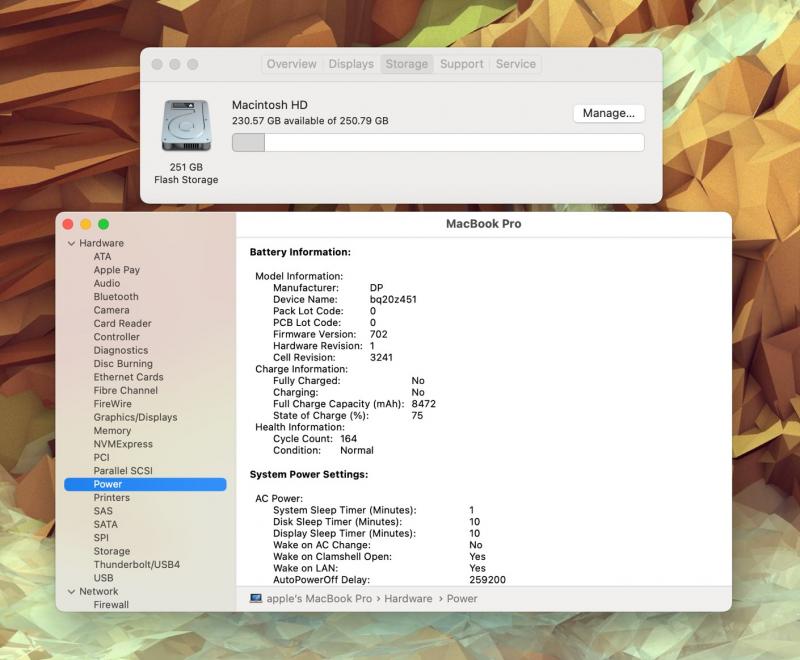Minimize the System Information window
This screenshot has width=800, height=660.
pyautogui.click(x=86, y=224)
